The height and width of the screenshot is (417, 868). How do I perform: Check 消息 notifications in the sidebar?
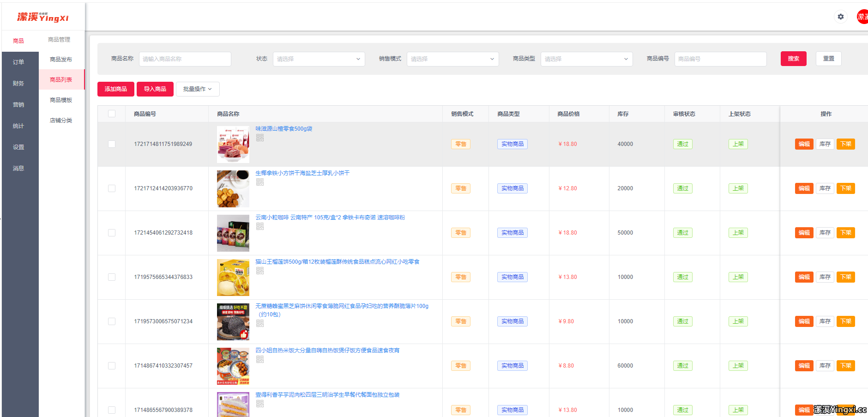click(x=19, y=168)
